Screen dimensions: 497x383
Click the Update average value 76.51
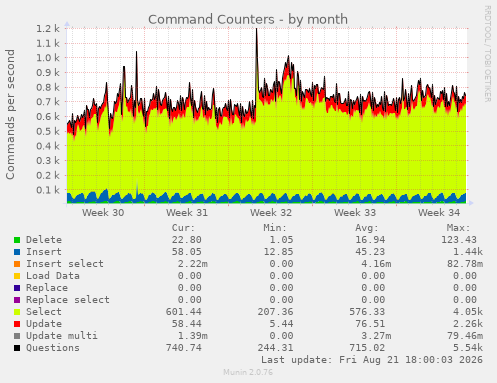(x=370, y=324)
